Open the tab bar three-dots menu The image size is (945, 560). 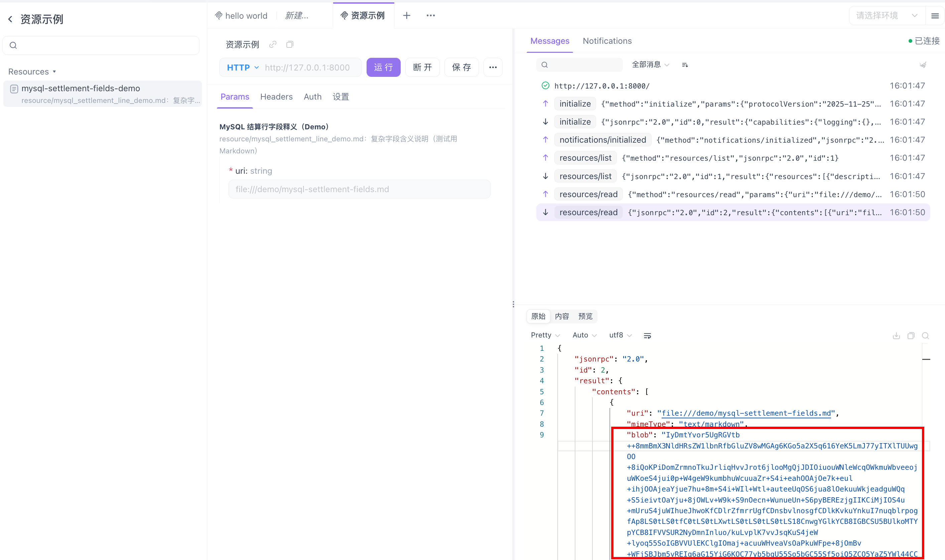pos(431,15)
